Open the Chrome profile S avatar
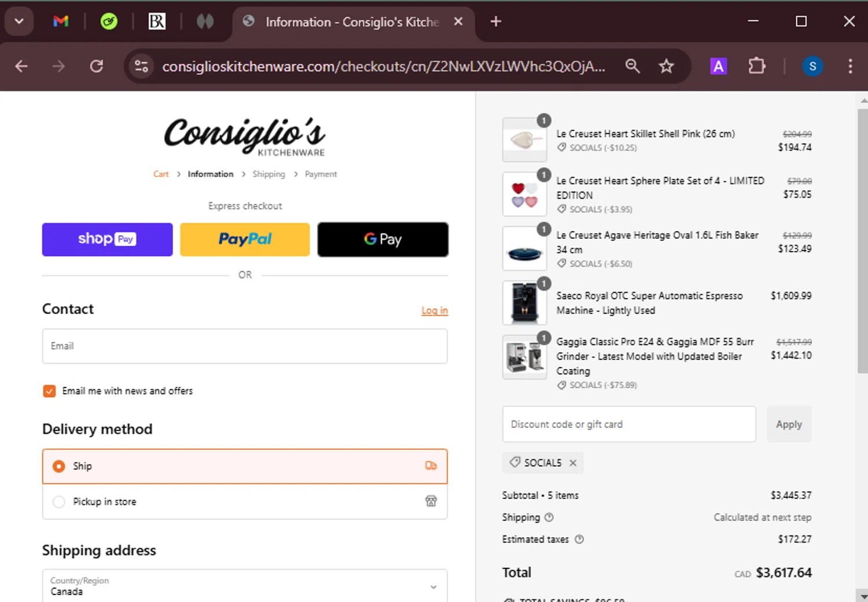 (812, 67)
